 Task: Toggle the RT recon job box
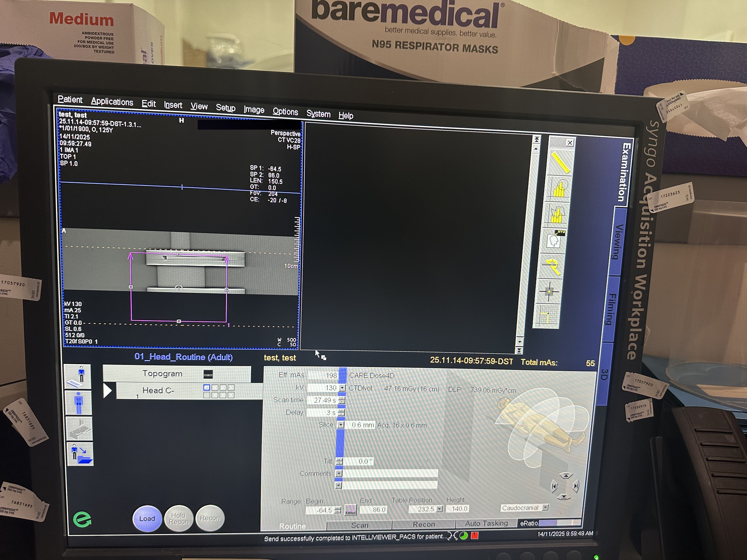pyautogui.click(x=207, y=388)
